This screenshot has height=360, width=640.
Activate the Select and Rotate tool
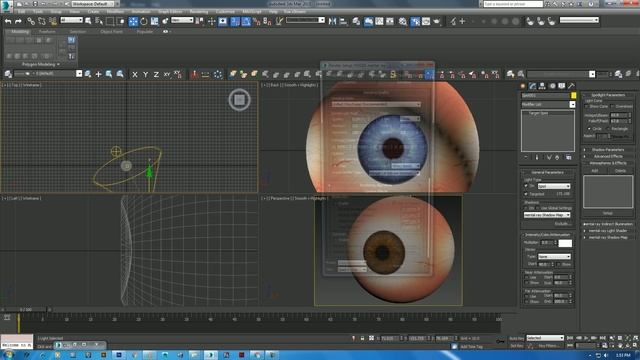click(x=144, y=21)
